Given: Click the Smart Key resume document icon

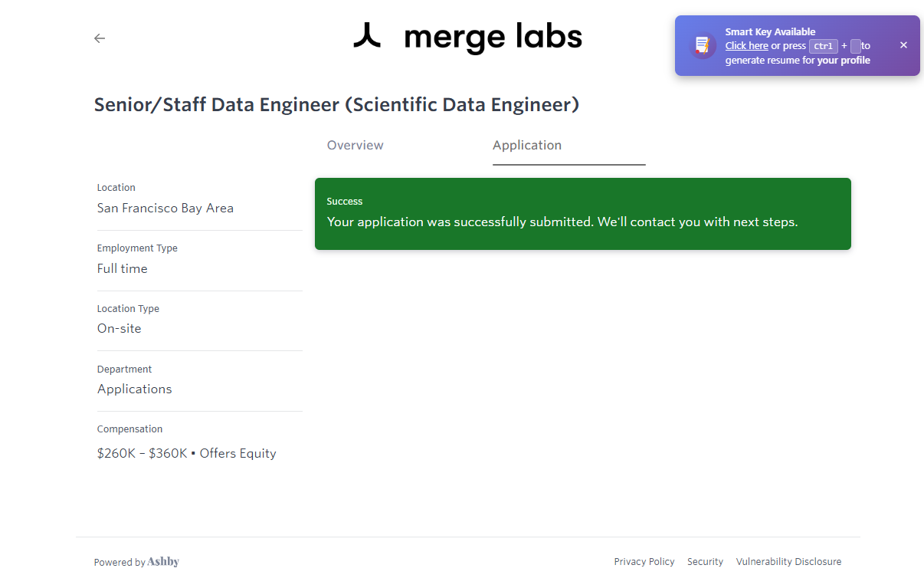Looking at the screenshot, I should [702, 46].
